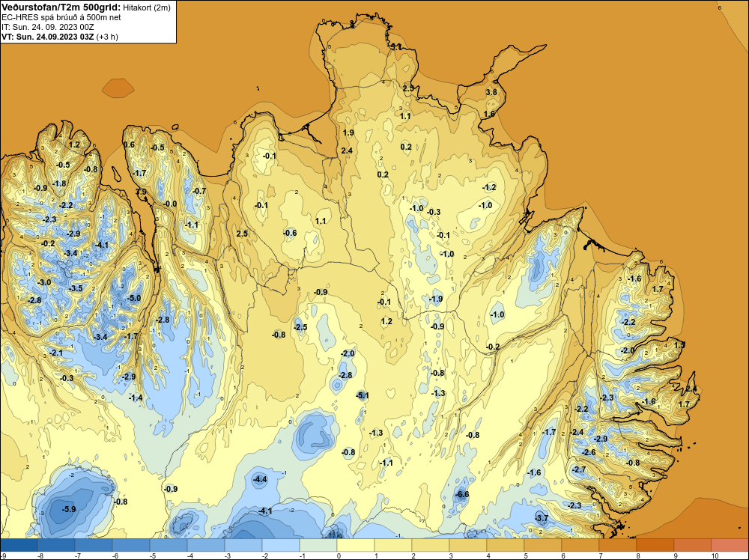Click the temperature value "-1.9"
The width and height of the screenshot is (749, 560).
436,299
